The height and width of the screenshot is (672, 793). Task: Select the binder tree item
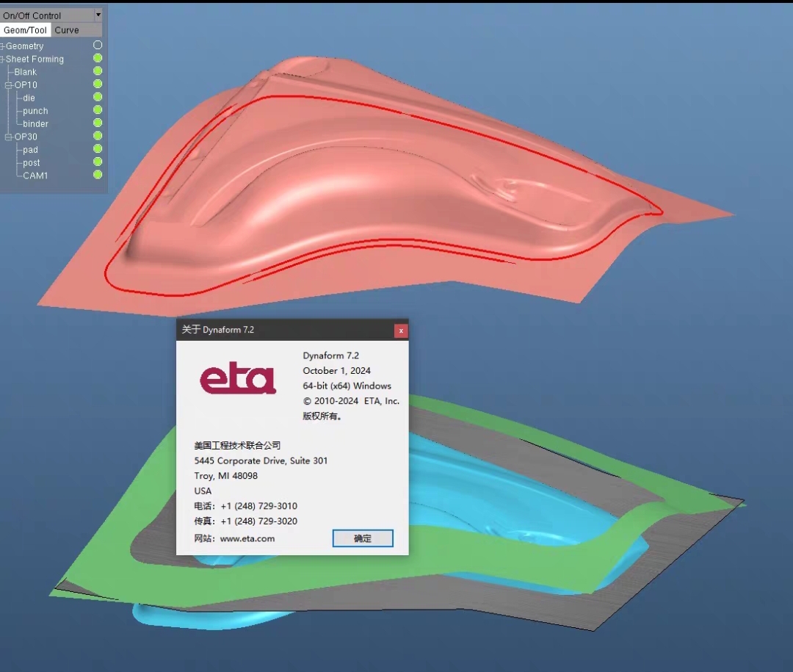pyautogui.click(x=35, y=124)
